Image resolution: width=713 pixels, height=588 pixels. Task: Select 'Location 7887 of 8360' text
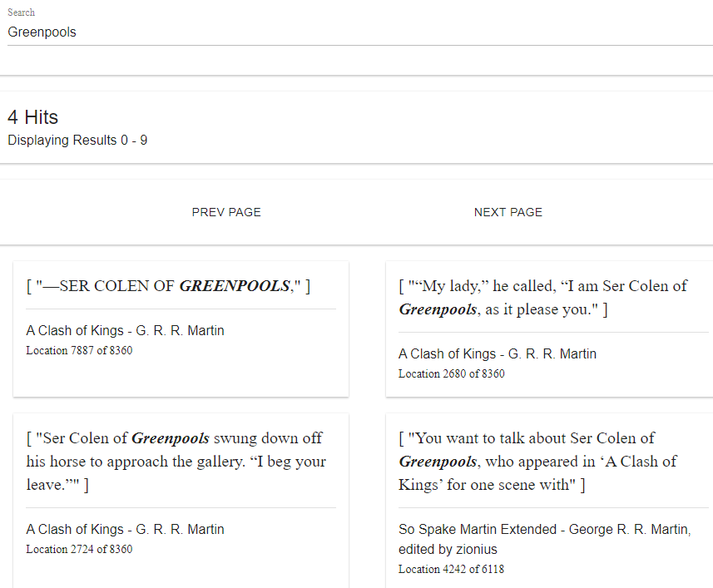tap(79, 350)
